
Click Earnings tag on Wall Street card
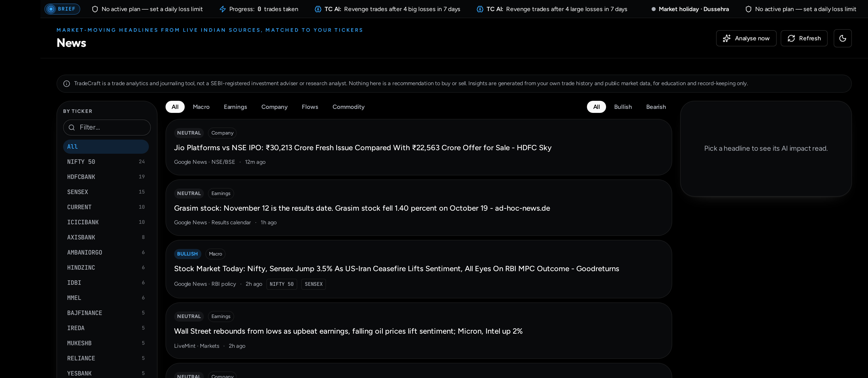click(x=221, y=317)
